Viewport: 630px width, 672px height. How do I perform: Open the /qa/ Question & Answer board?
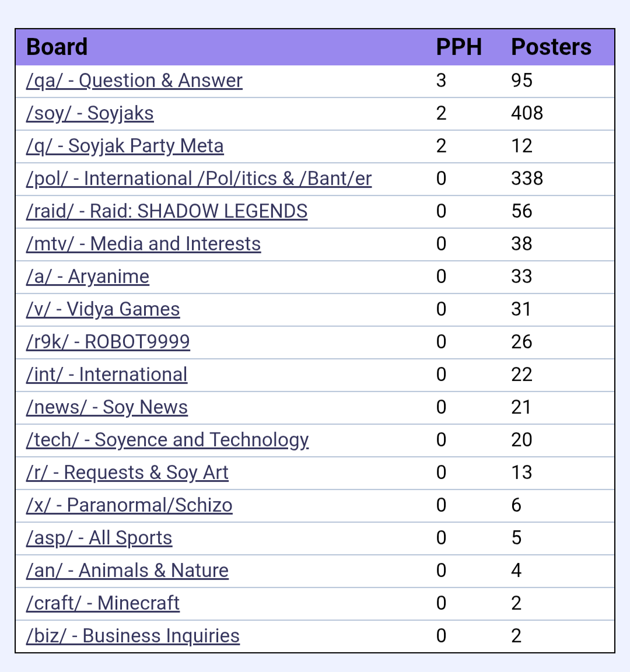pyautogui.click(x=134, y=80)
